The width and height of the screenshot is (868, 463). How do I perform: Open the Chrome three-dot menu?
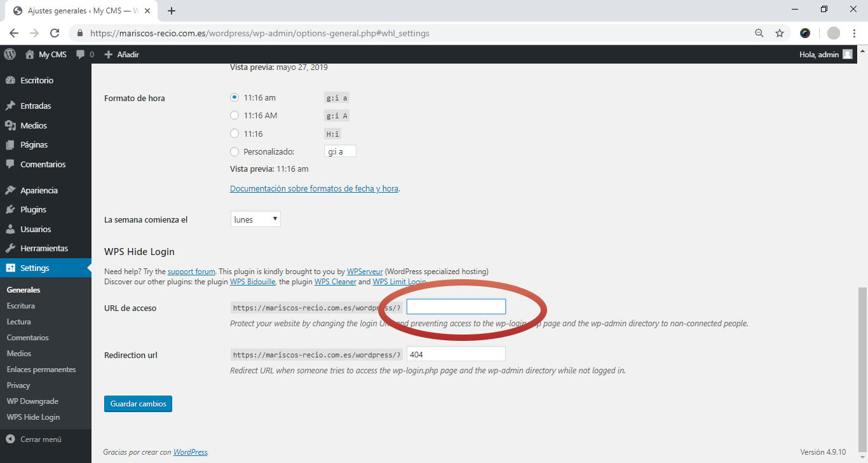point(855,33)
